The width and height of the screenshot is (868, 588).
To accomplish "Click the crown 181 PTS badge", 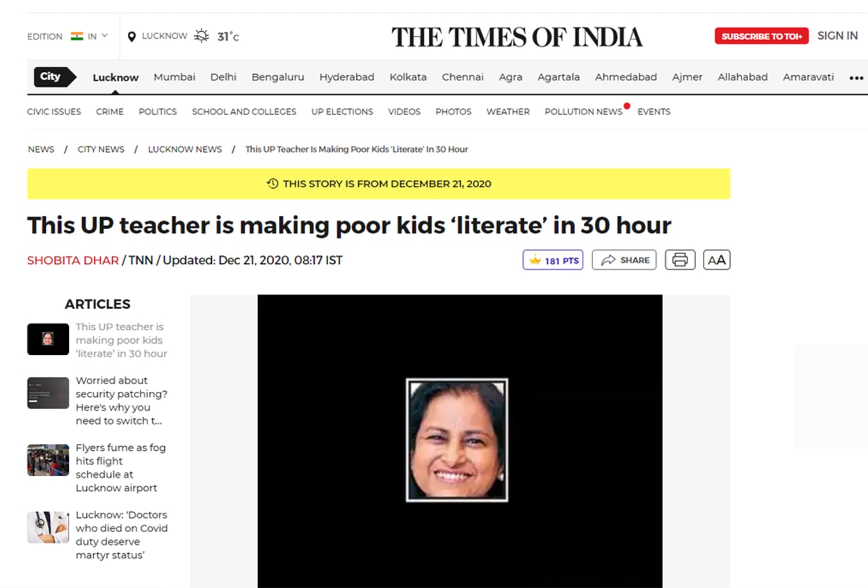I will pyautogui.click(x=553, y=260).
